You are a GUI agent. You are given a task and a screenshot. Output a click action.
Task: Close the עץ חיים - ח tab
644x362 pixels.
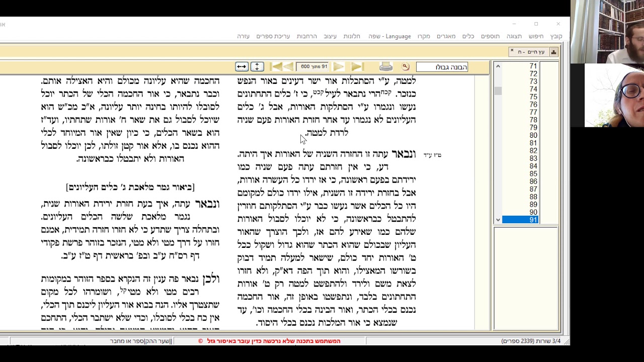(512, 51)
